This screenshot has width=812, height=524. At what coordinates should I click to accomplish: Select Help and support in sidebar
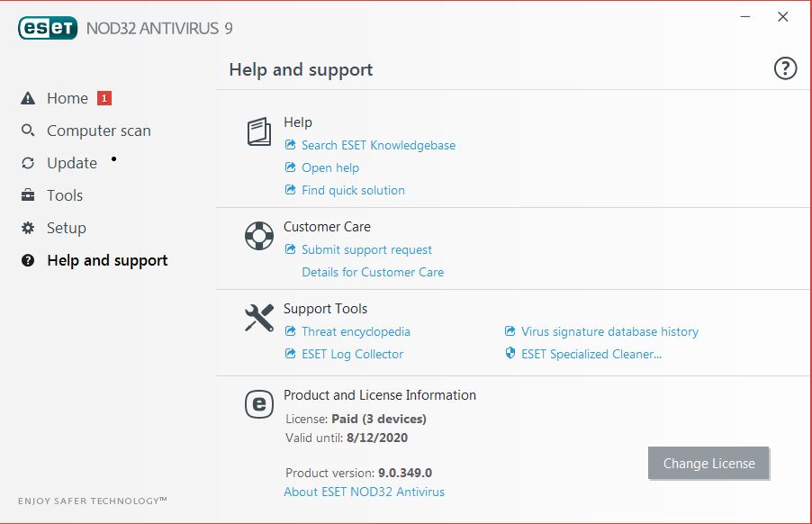click(107, 260)
